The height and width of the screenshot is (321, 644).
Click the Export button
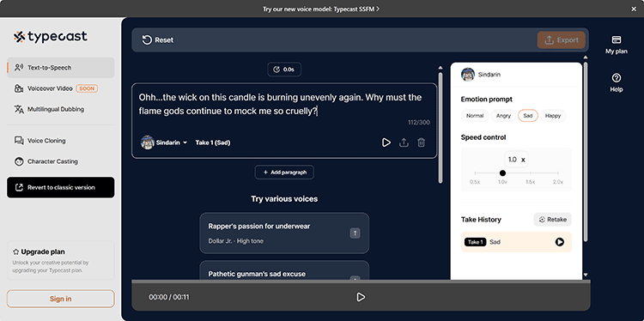point(561,40)
